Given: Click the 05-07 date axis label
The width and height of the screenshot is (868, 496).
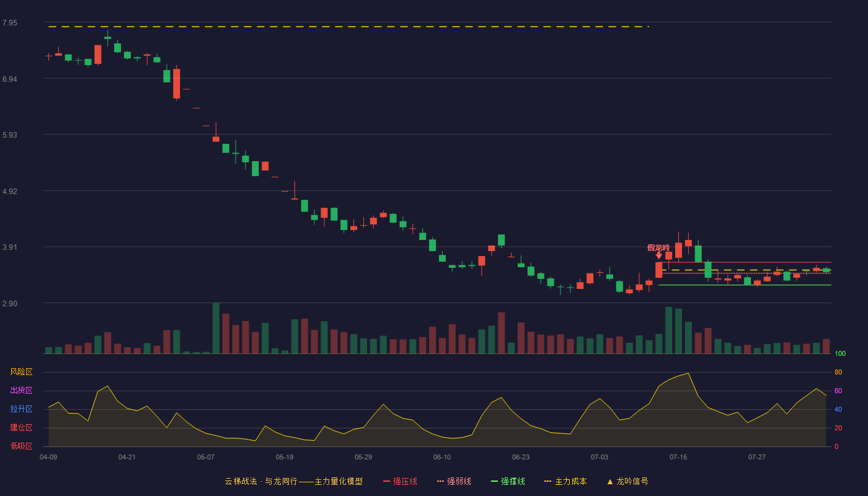Looking at the screenshot, I should pyautogui.click(x=206, y=457).
